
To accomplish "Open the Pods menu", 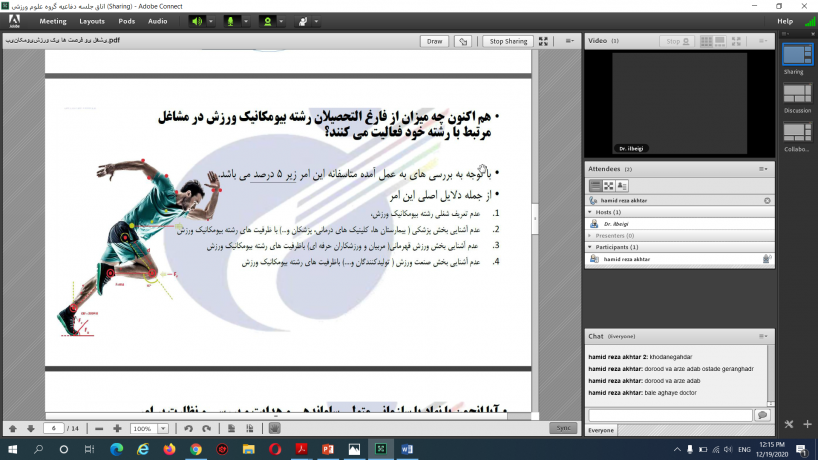I will tap(126, 21).
